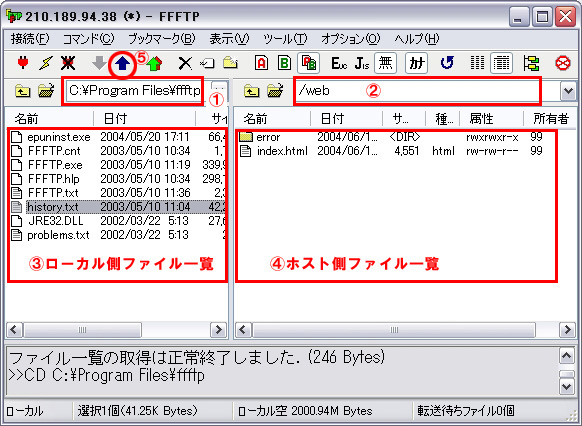This screenshot has width=582, height=426.
Task: Select local file FFFTP.txt
Action: [x=53, y=193]
